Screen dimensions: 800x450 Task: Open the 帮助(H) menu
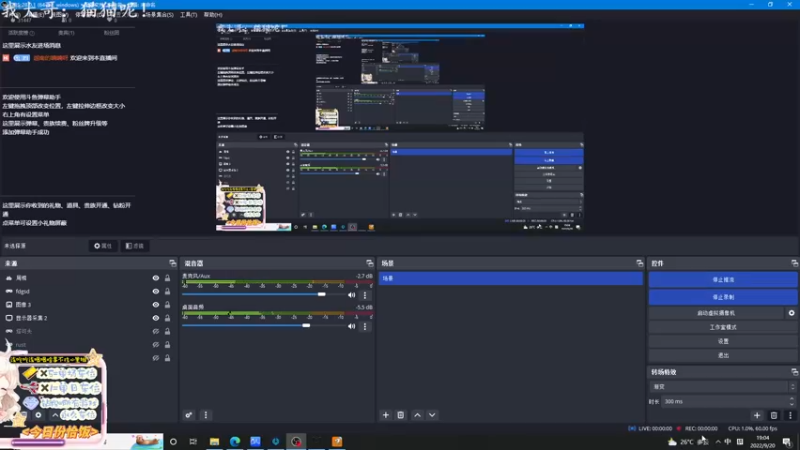point(213,15)
